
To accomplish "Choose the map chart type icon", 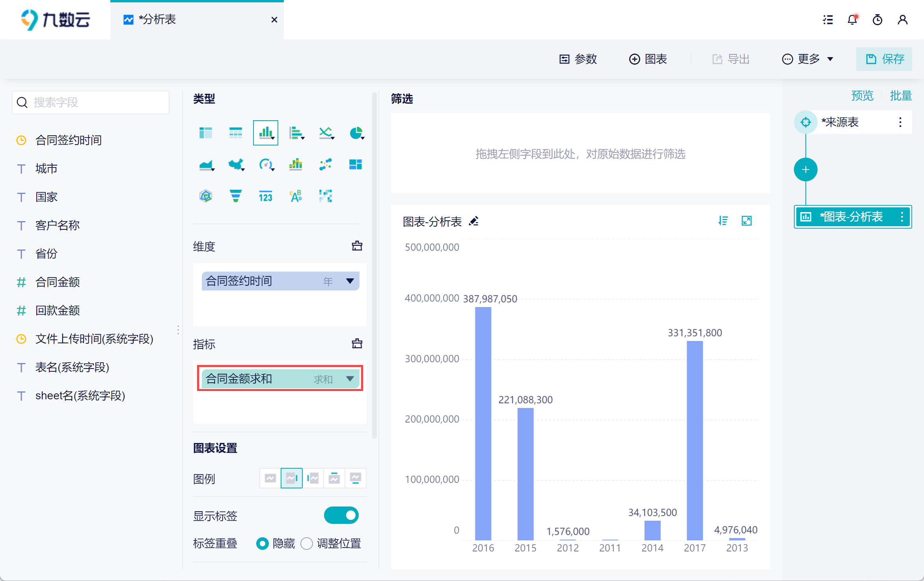I will pos(236,164).
